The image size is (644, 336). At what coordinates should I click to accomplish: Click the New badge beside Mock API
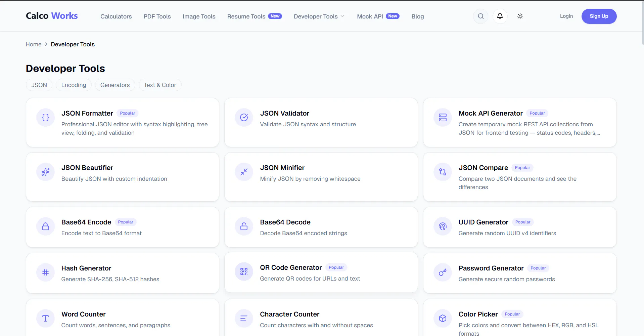(393, 16)
